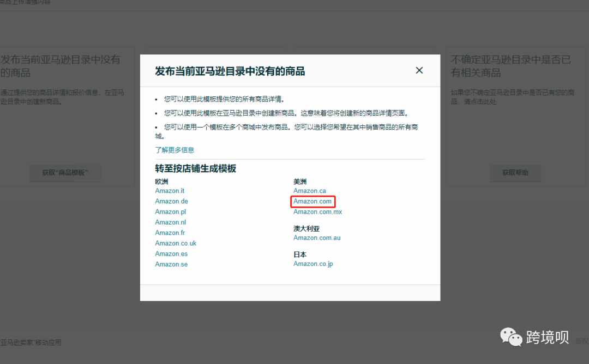Click the 获取"商品模板" button behind the dialog

[x=65, y=173]
